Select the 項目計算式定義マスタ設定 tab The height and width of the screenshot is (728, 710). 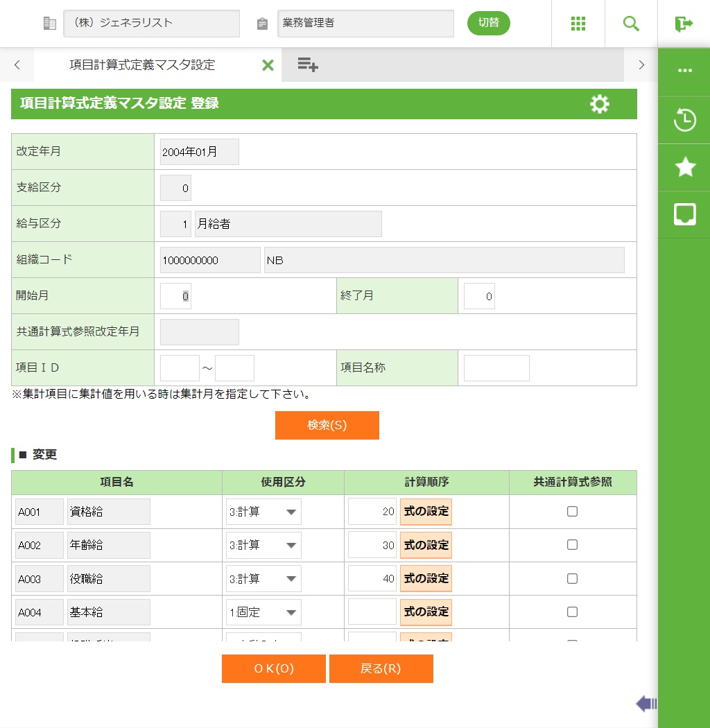[142, 65]
